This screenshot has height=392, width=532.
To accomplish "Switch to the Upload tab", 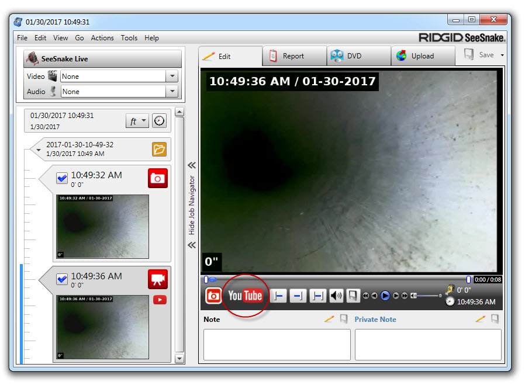I will tap(423, 56).
